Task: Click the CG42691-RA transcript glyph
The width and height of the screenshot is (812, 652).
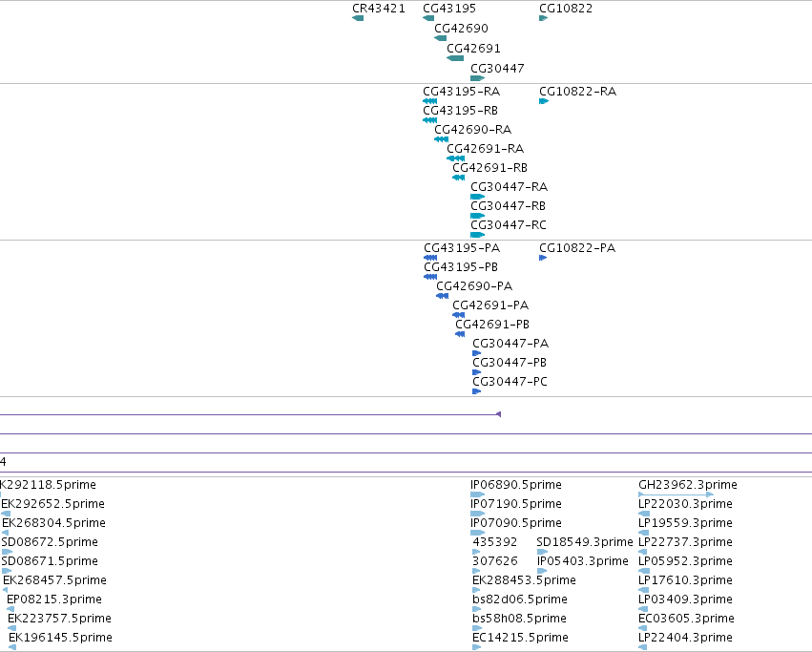Action: 456,158
